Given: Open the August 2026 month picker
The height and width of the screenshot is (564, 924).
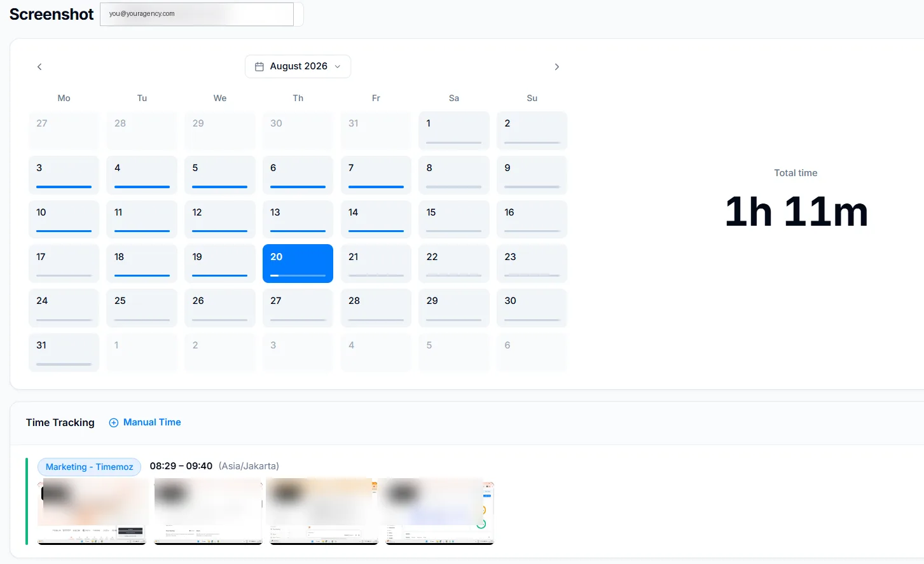Looking at the screenshot, I should pos(298,66).
